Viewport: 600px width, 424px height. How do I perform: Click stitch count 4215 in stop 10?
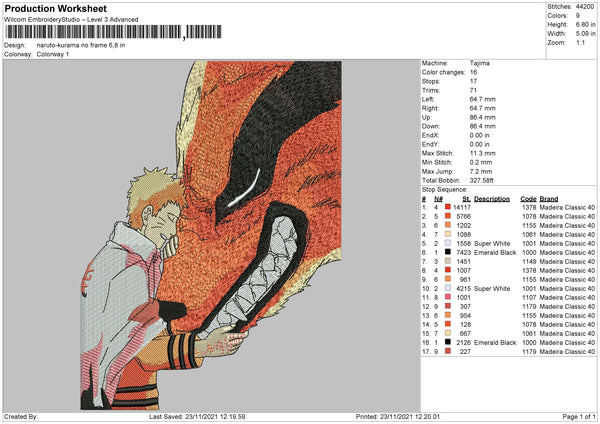(x=463, y=289)
